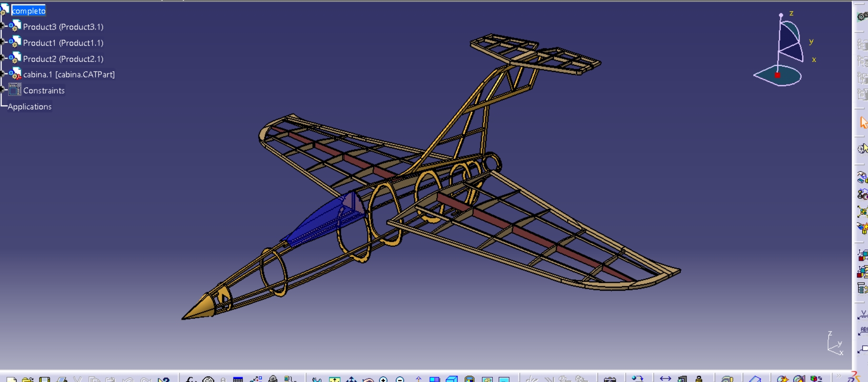Open the Formula f(x) tool

pyautogui.click(x=190, y=380)
